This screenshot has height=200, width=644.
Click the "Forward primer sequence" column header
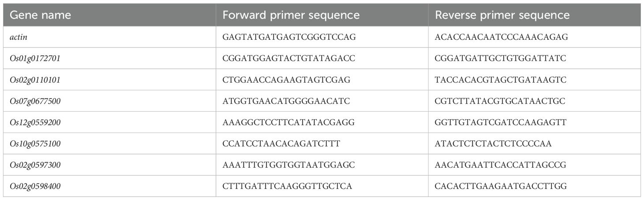[x=291, y=15]
